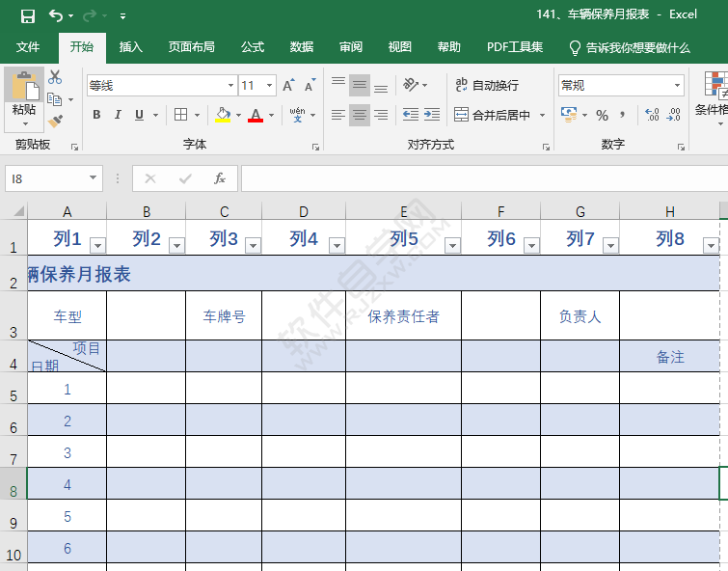Apply the red font color
728x571 pixels.
click(256, 114)
